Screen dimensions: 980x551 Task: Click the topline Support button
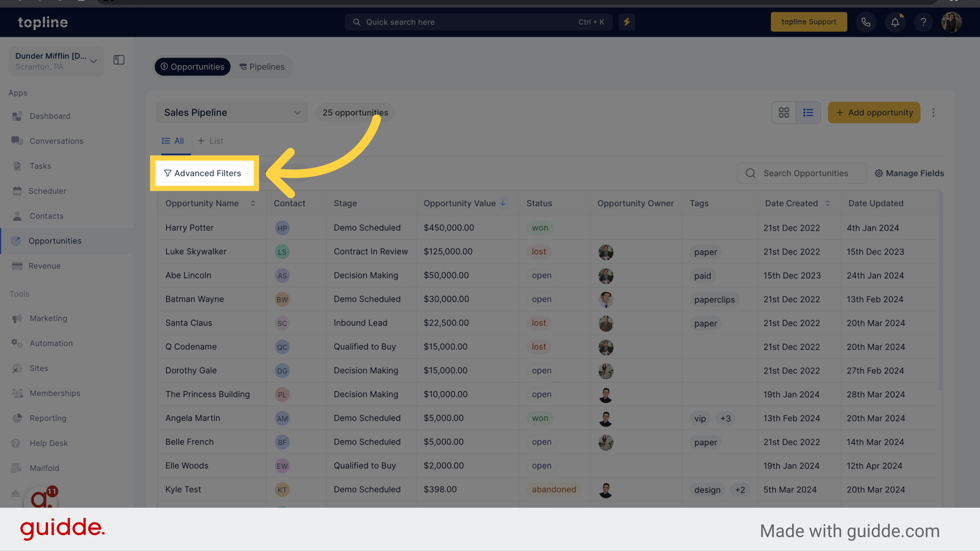pyautogui.click(x=808, y=21)
